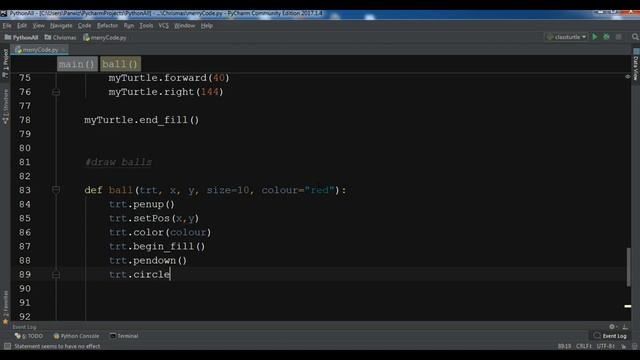The height and width of the screenshot is (360, 640).
Task: Open the Python Console tool window
Action: pyautogui.click(x=76, y=336)
